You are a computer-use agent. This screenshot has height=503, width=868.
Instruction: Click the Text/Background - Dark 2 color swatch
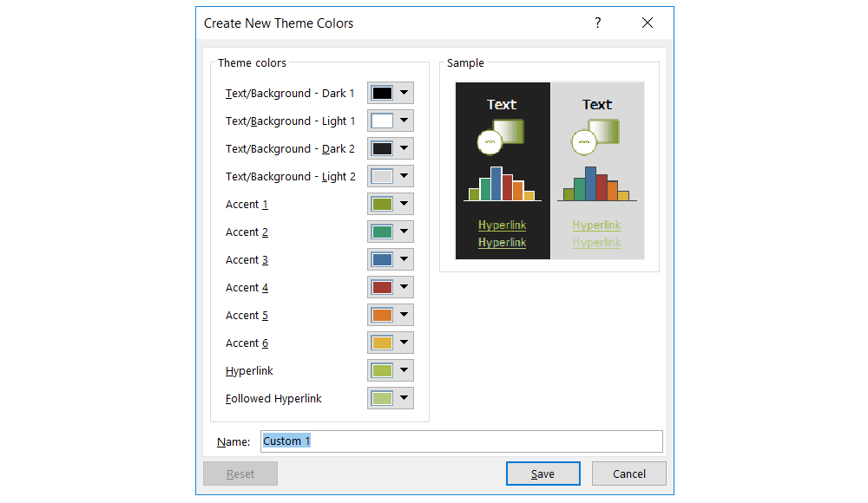click(x=384, y=148)
